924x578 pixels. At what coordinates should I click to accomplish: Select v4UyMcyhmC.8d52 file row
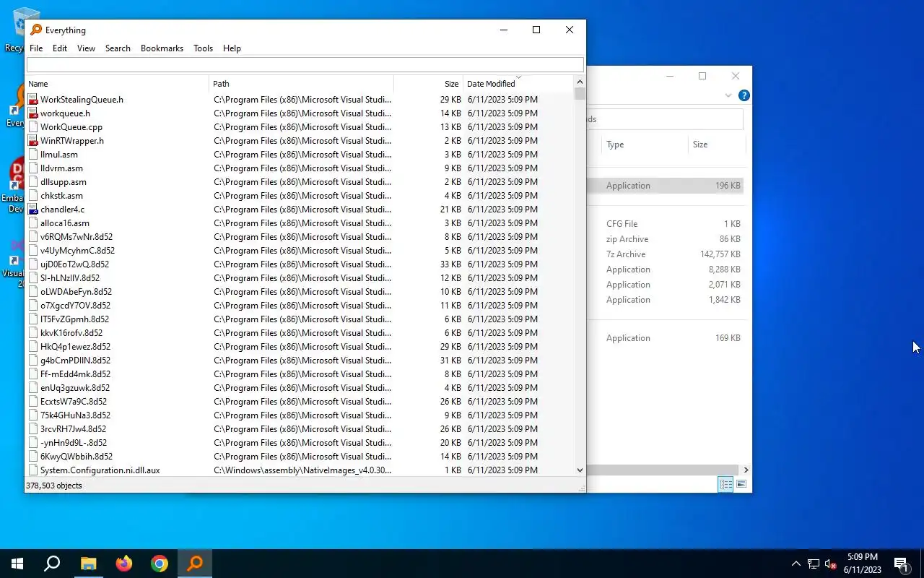click(x=300, y=251)
